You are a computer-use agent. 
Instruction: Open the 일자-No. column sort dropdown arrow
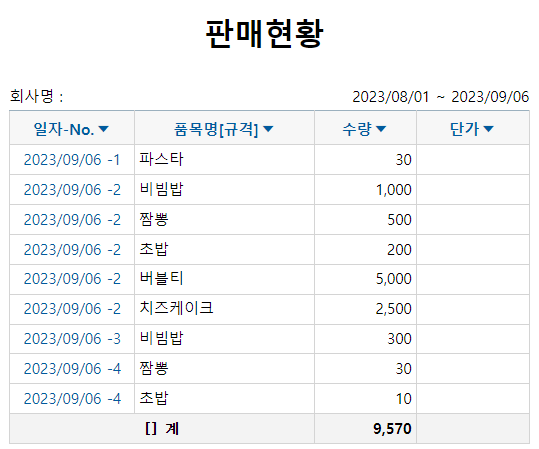coord(103,129)
